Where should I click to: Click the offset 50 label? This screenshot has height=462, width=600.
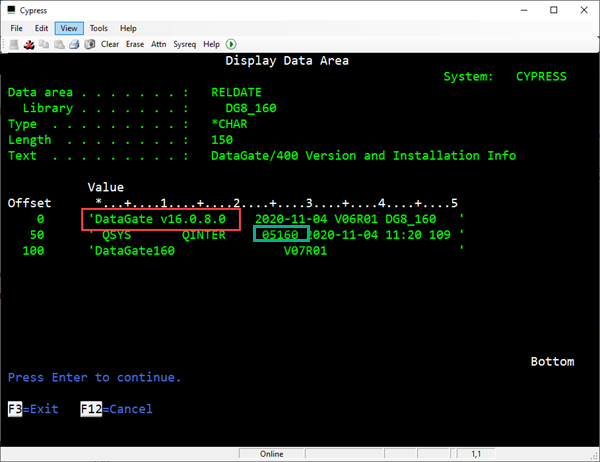pyautogui.click(x=37, y=235)
